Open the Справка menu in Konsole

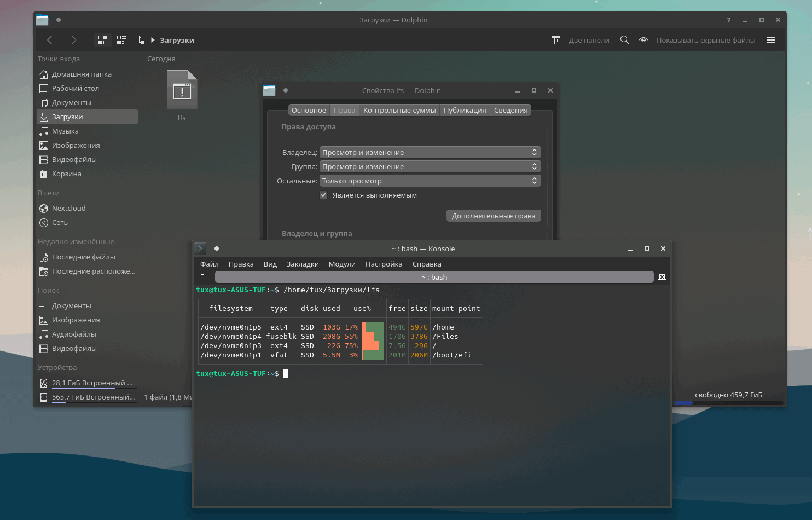point(427,264)
